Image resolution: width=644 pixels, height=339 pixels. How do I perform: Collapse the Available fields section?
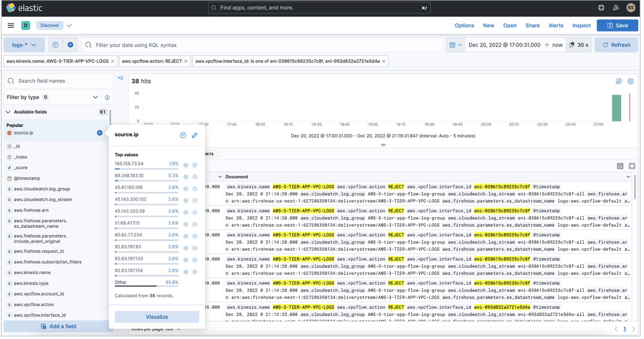tap(7, 111)
